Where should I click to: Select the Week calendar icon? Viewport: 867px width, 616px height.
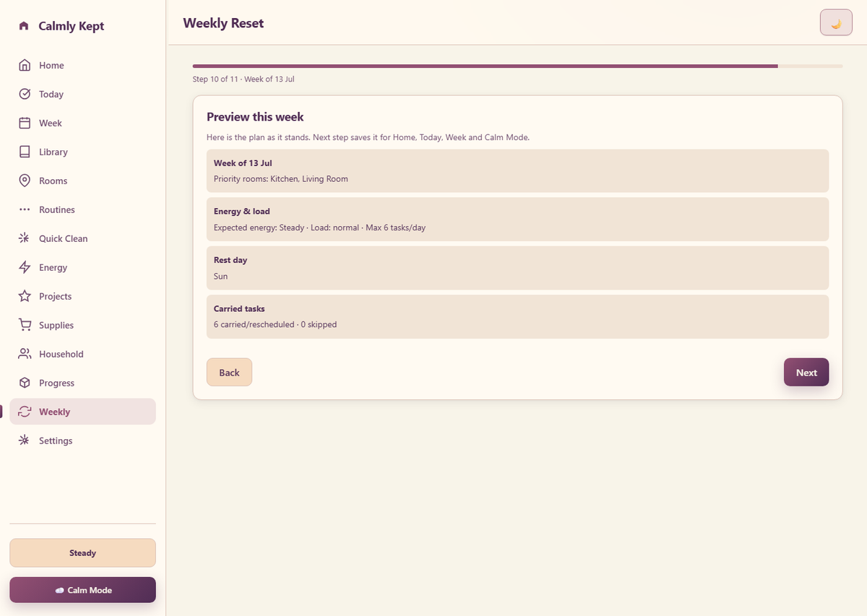coord(25,123)
